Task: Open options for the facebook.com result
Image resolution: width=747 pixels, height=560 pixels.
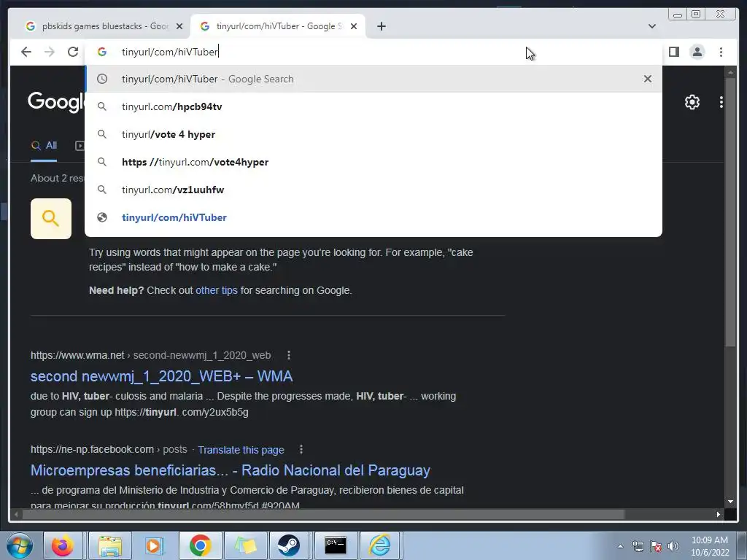Action: tap(301, 449)
